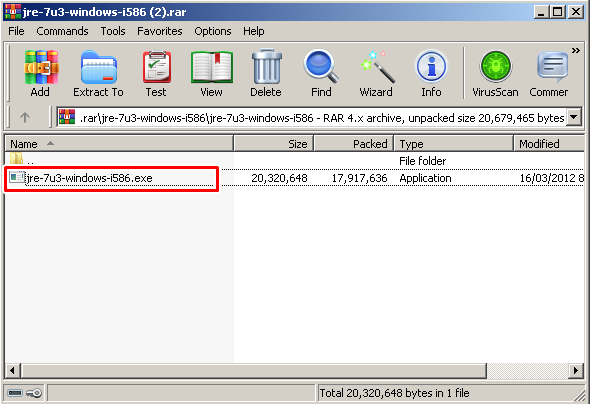Click the horizontal scrollbar right arrow
This screenshot has width=590, height=404.
576,371
